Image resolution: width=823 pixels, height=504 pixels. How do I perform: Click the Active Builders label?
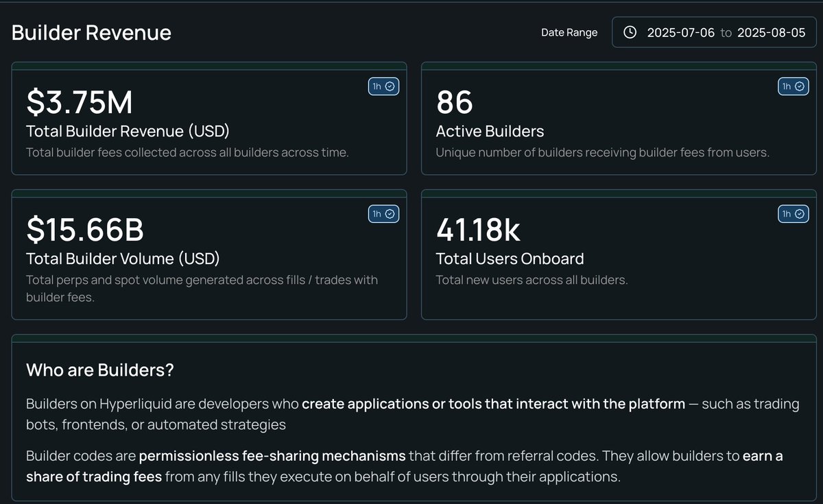pos(490,132)
